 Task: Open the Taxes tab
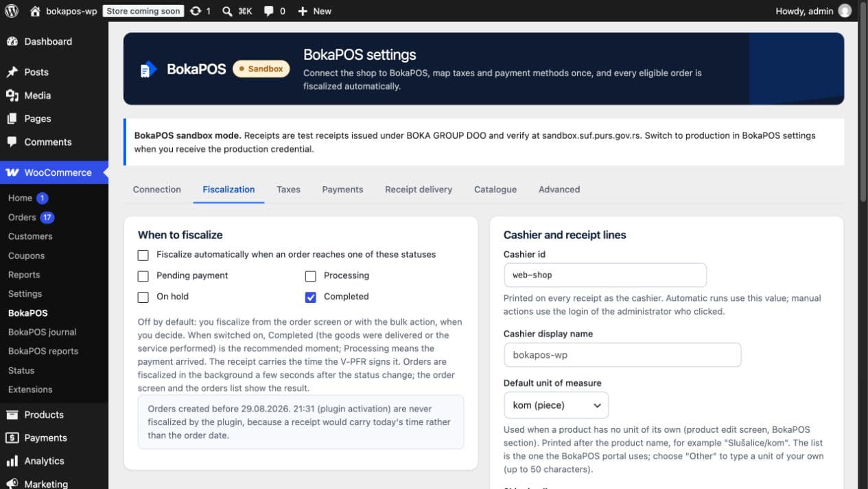click(x=288, y=190)
